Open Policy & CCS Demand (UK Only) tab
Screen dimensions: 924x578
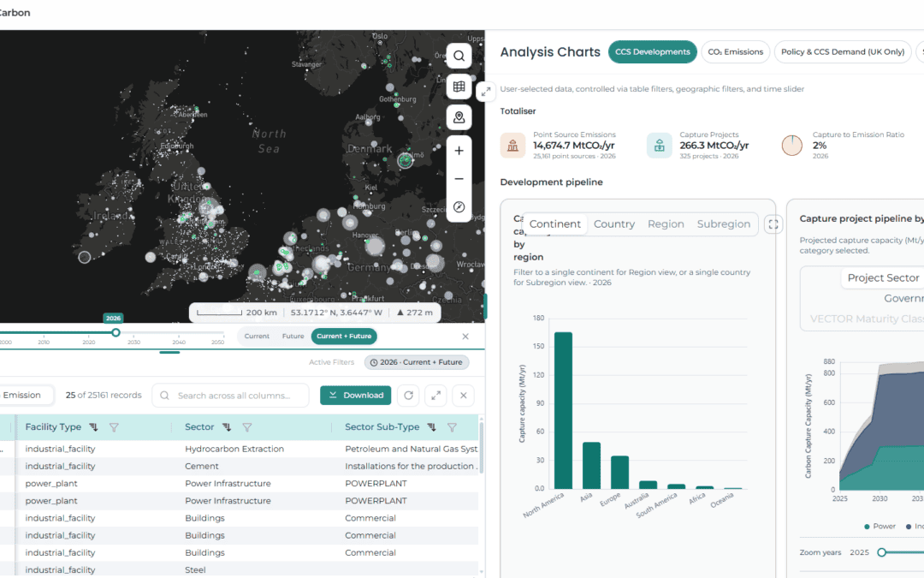843,52
